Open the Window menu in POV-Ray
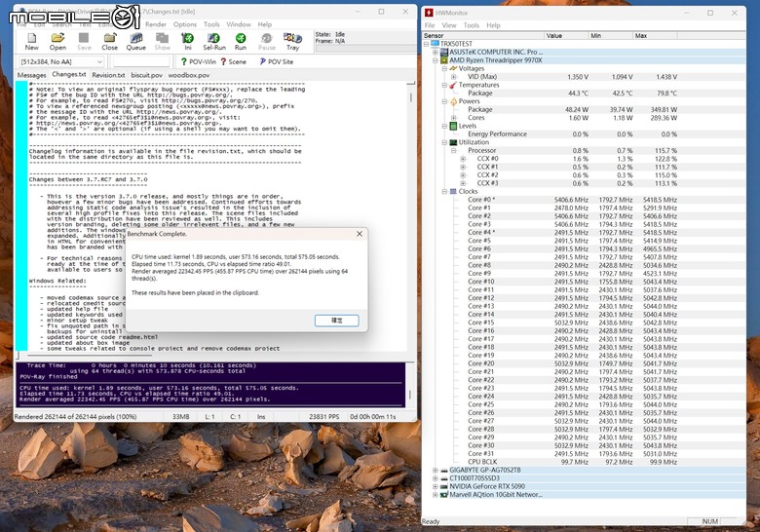760x532 pixels. pyautogui.click(x=239, y=24)
